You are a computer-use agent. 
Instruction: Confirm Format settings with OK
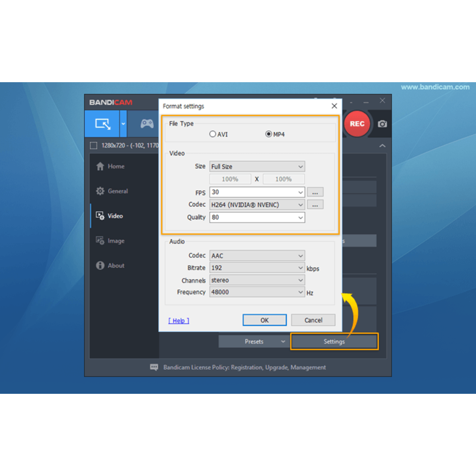click(x=265, y=320)
